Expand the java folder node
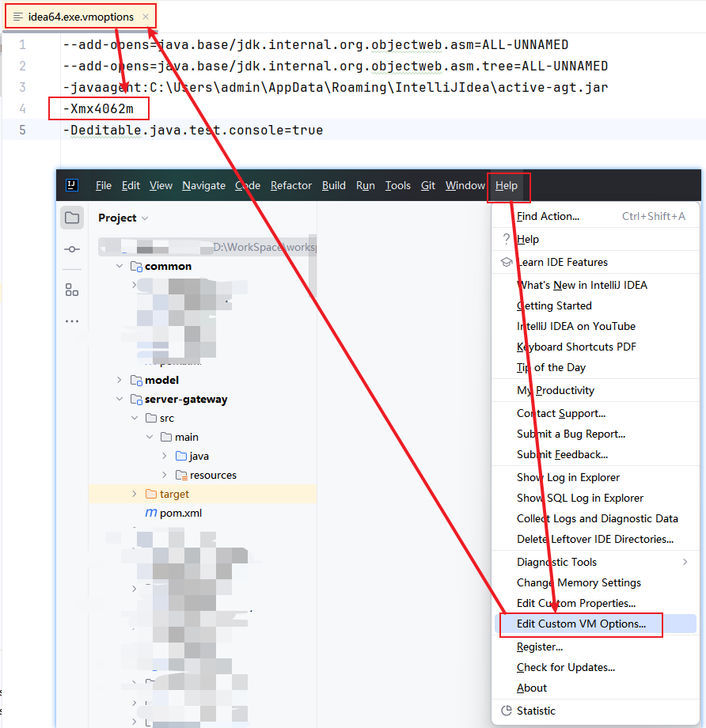This screenshot has width=706, height=728. [x=165, y=456]
